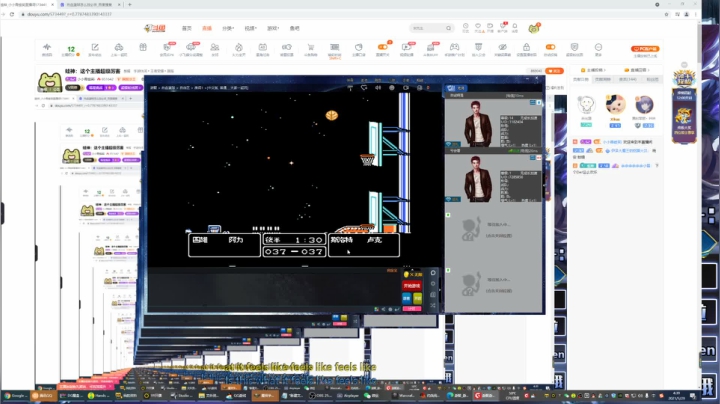
Task: Open the 鱼吧 nav item
Action: tap(294, 28)
